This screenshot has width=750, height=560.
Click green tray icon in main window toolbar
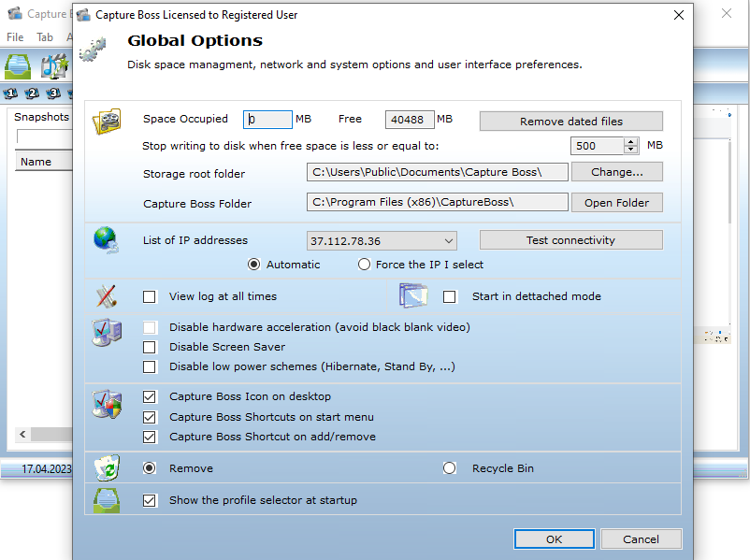click(18, 66)
